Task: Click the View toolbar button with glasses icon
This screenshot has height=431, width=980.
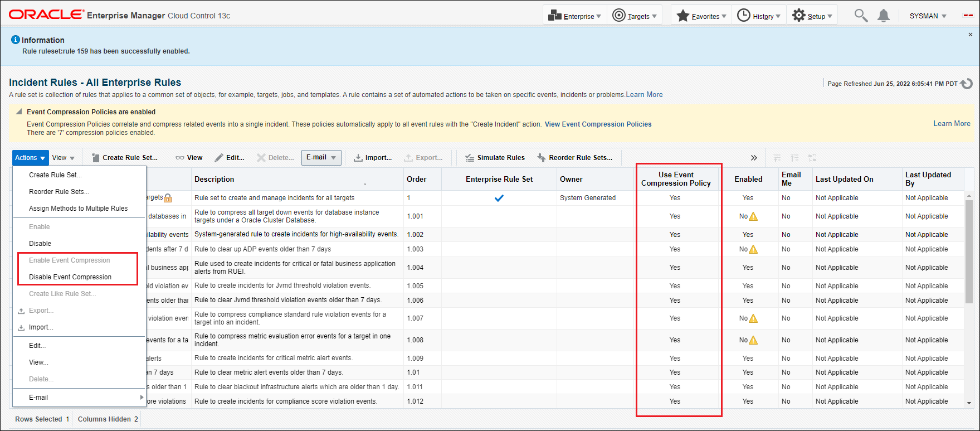Action: tap(189, 158)
